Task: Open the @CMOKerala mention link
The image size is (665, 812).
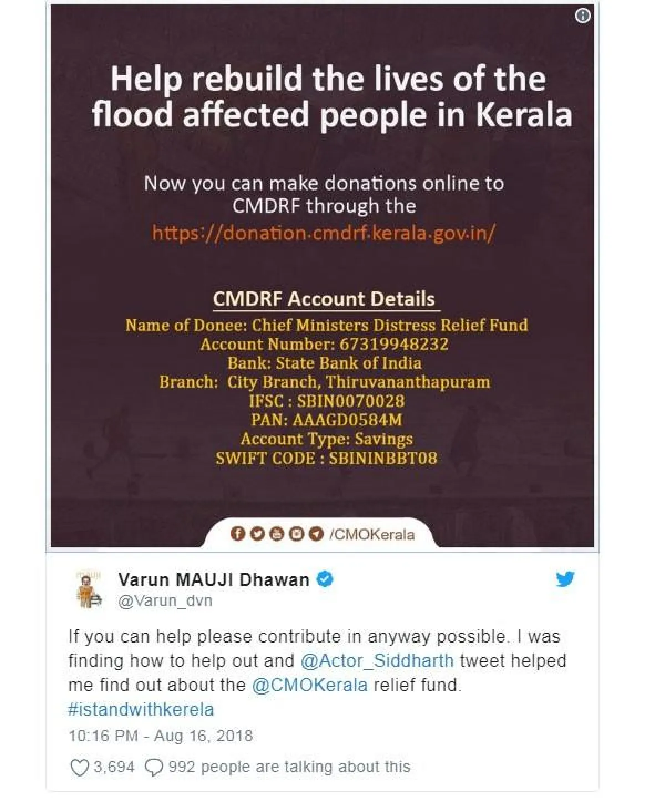Action: pos(309,685)
